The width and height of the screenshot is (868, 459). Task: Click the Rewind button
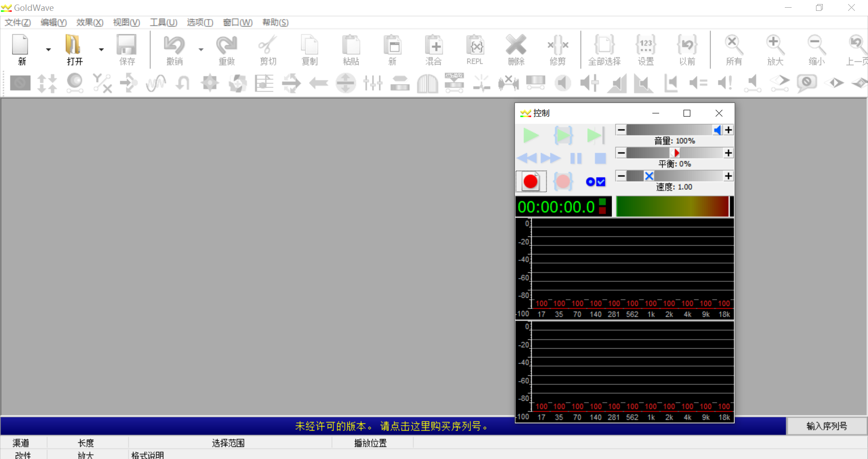527,159
